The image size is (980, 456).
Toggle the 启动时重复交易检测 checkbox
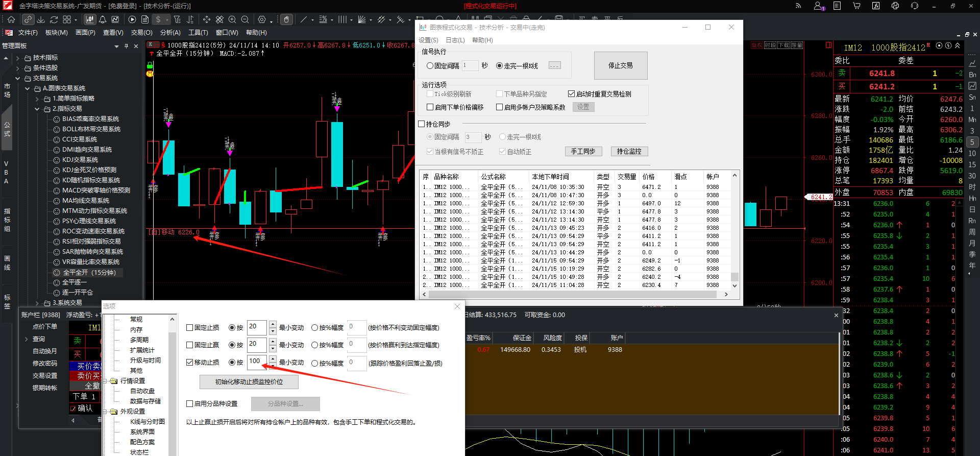[x=571, y=94]
